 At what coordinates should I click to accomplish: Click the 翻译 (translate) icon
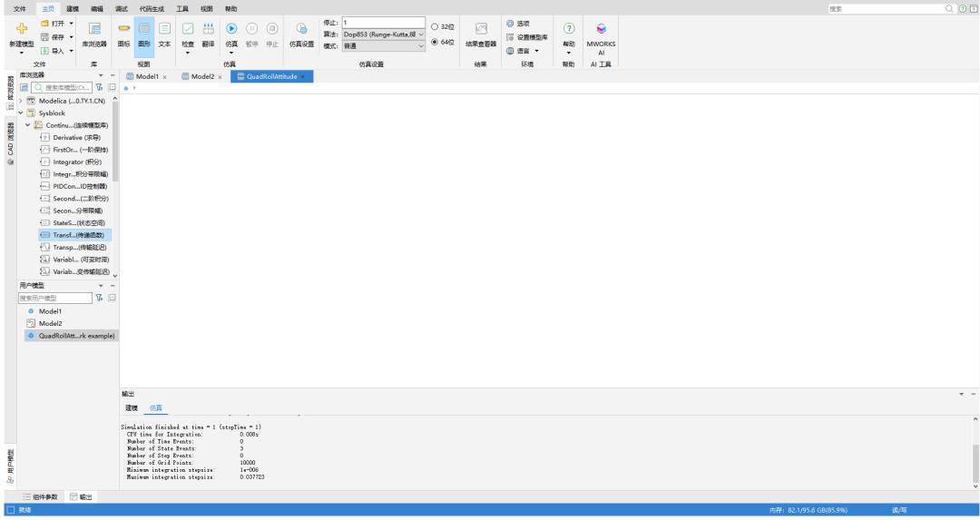coord(208,29)
